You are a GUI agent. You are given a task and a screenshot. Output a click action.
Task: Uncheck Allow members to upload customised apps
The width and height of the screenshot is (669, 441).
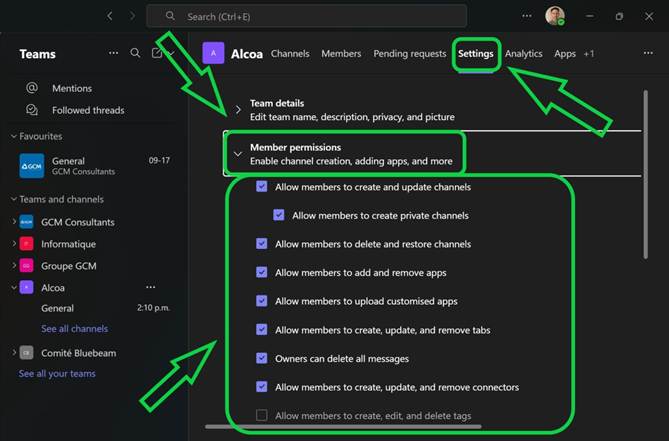pyautogui.click(x=262, y=301)
